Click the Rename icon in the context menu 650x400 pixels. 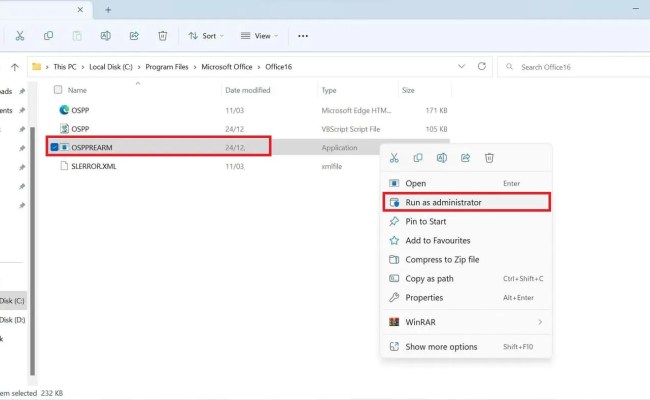[442, 158]
